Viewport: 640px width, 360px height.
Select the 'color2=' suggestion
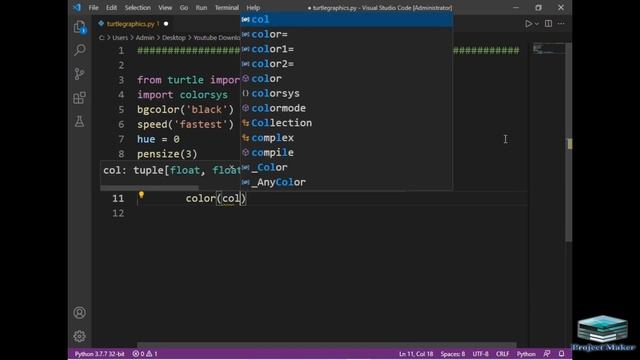pos(346,64)
